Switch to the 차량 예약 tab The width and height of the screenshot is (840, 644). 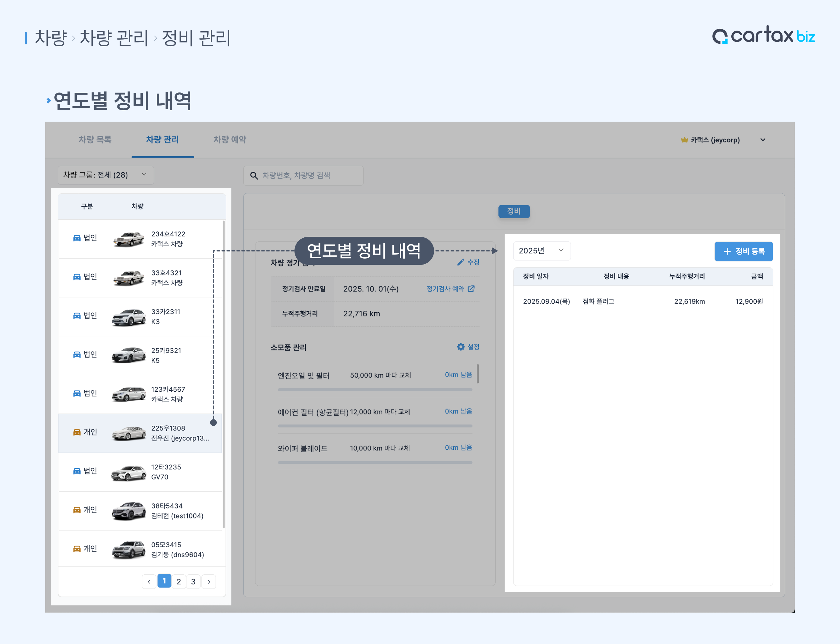coord(230,140)
